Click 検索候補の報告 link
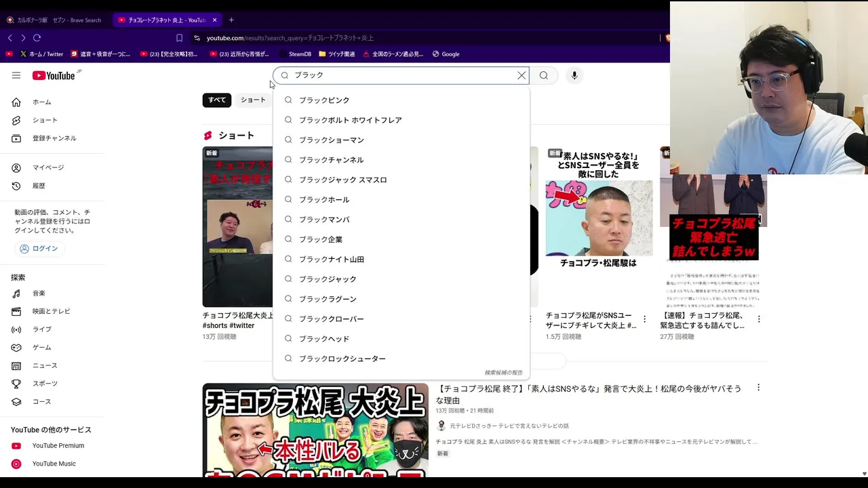Image resolution: width=868 pixels, height=488 pixels. point(503,373)
